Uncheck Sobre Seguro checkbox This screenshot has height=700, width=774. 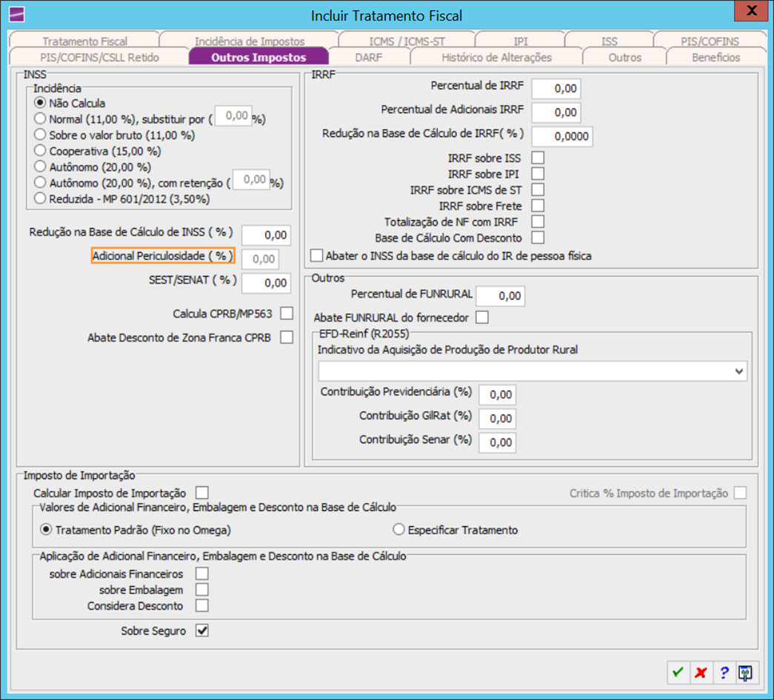[x=202, y=630]
